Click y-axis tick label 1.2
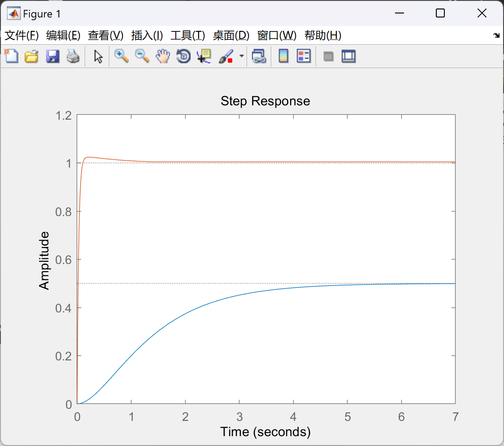The image size is (504, 446). coord(64,116)
